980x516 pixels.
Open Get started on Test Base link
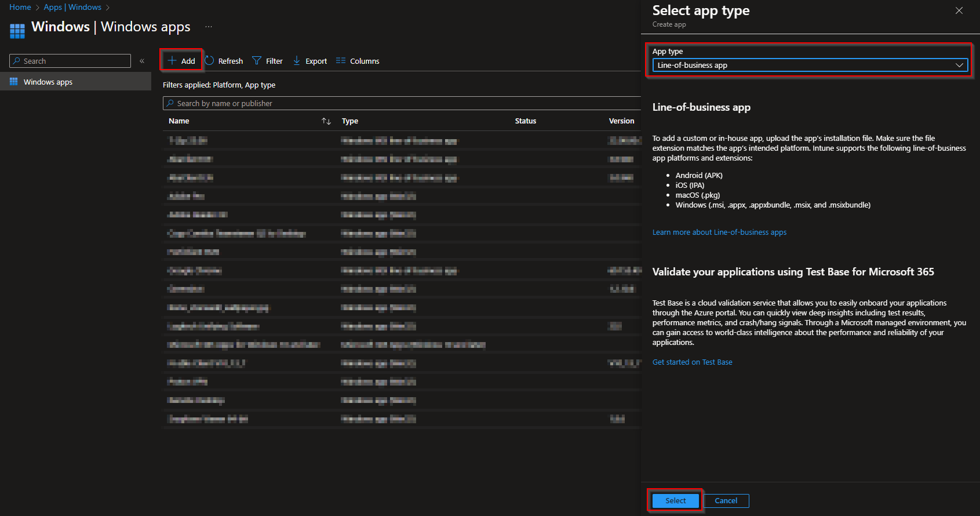(x=692, y=362)
